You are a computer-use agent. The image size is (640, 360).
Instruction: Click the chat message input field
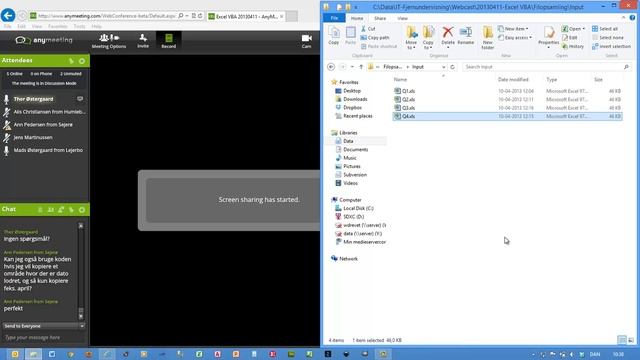(x=44, y=338)
